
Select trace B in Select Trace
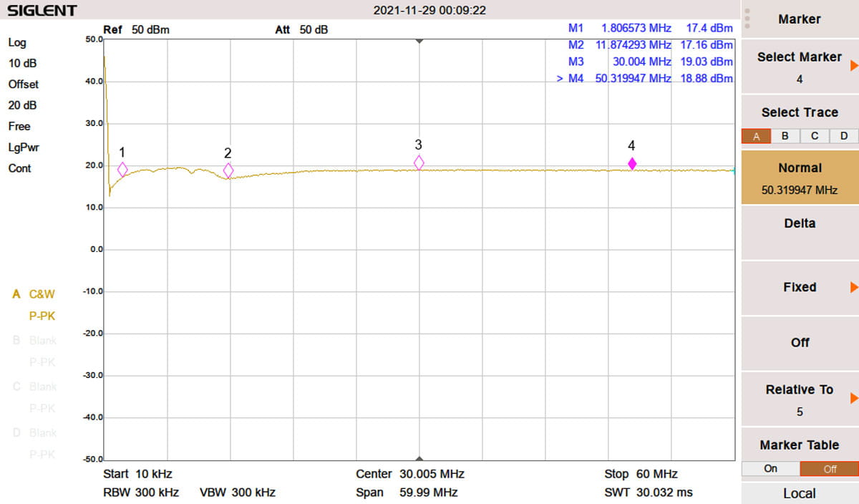[785, 136]
